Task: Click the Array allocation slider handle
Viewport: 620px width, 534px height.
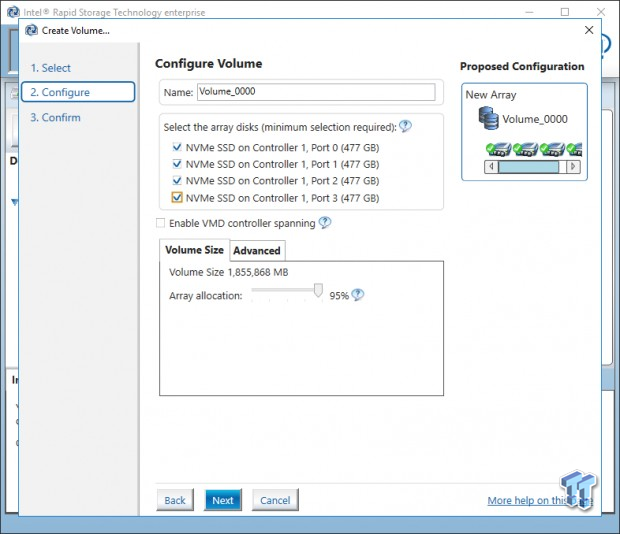Action: pyautogui.click(x=318, y=290)
